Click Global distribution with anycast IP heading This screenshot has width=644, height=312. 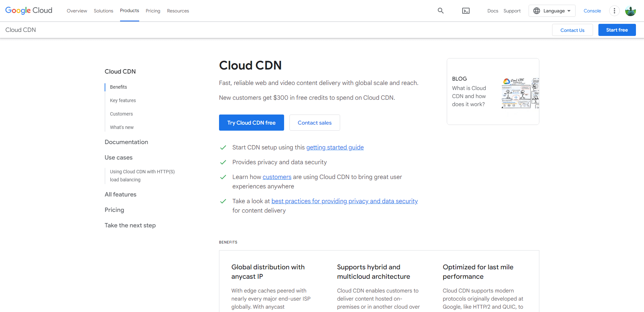click(x=268, y=272)
